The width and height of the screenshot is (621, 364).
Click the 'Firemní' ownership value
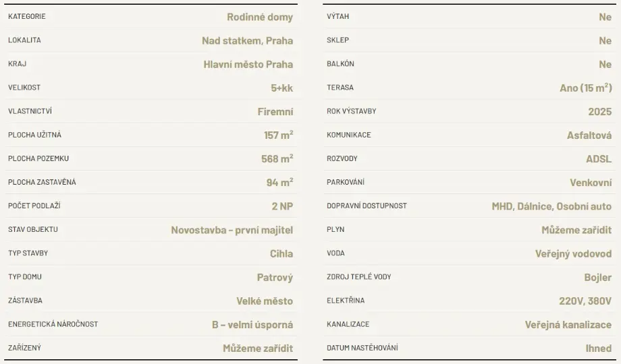275,112
